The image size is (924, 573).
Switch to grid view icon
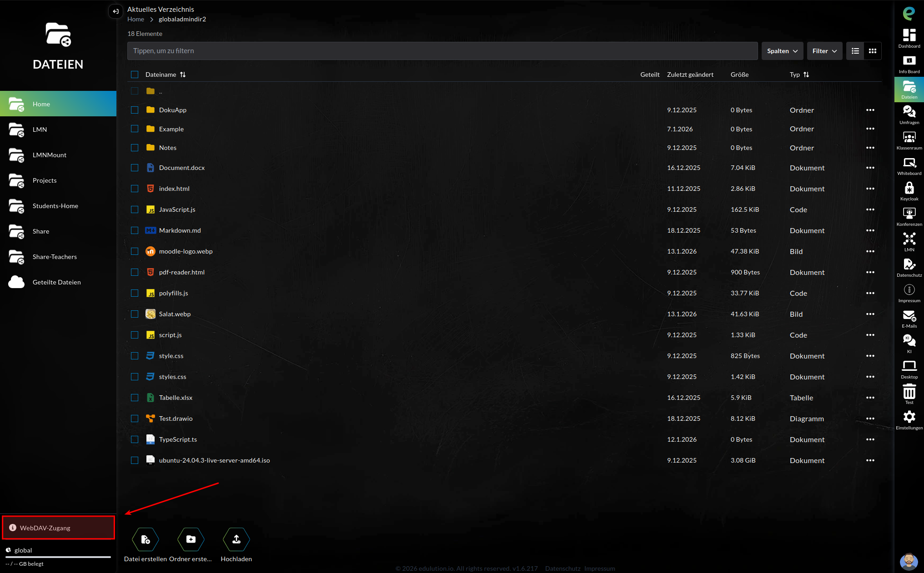point(872,51)
